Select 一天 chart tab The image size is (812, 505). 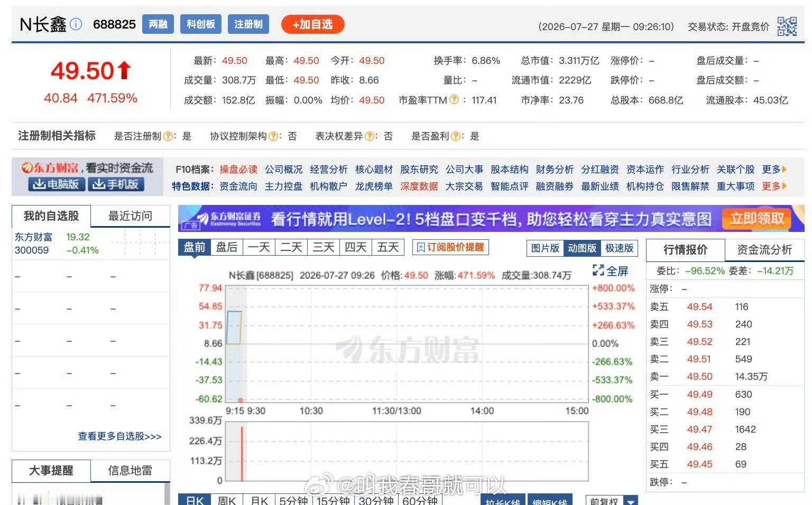[x=259, y=247]
